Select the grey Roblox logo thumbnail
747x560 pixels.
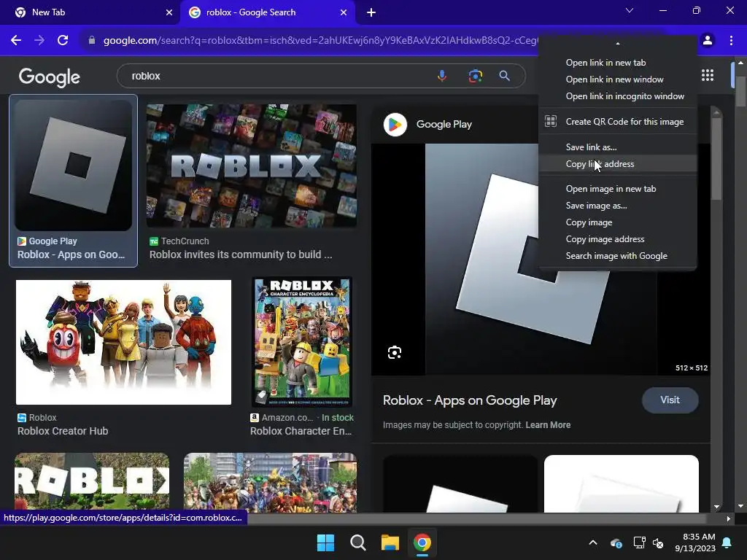pyautogui.click(x=74, y=166)
